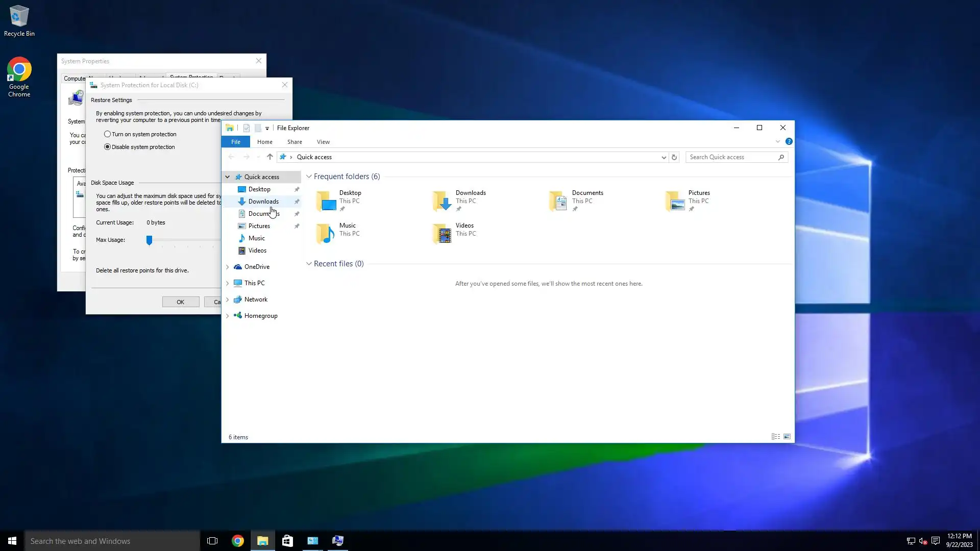Click the Max Usage slider handle

pyautogui.click(x=149, y=240)
